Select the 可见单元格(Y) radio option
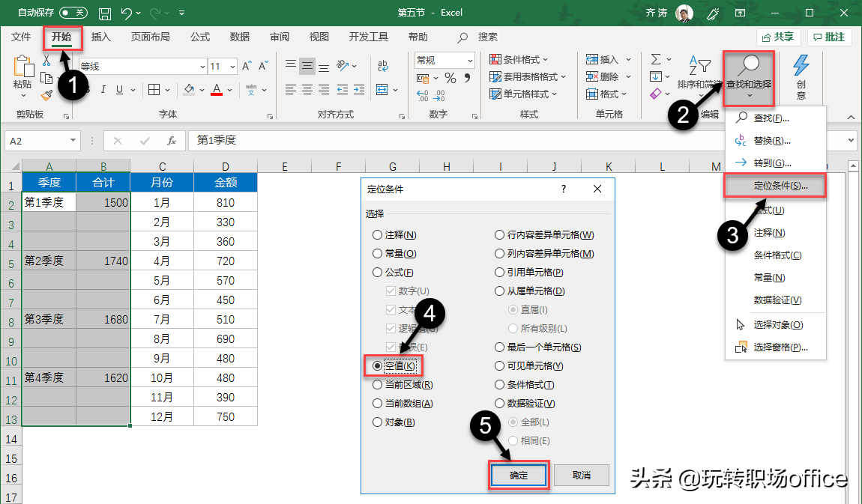862x504 pixels. 500,366
